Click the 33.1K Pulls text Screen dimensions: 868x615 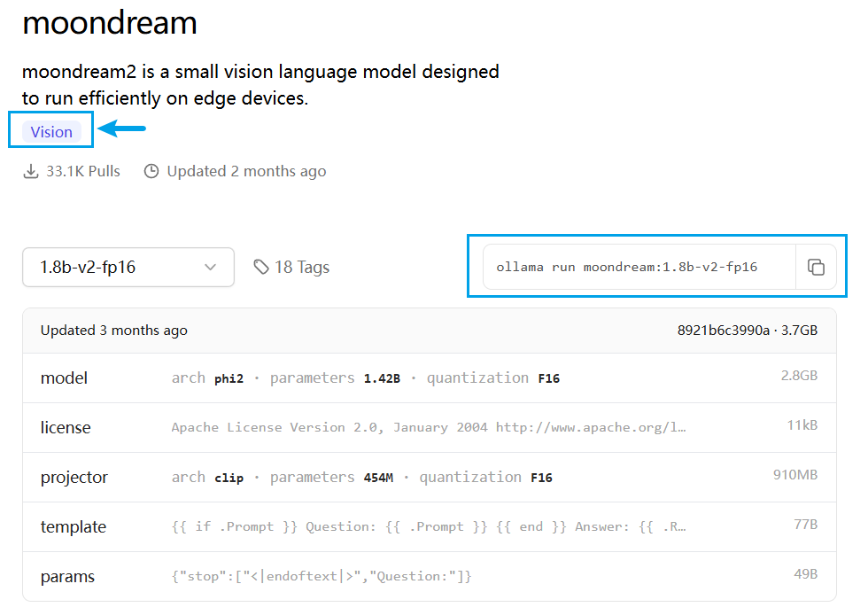[x=83, y=171]
